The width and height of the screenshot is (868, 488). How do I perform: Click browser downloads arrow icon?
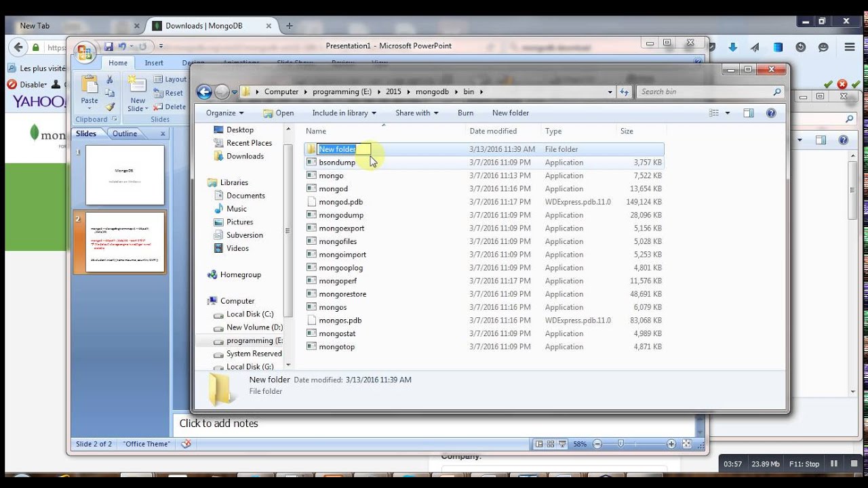click(x=732, y=47)
